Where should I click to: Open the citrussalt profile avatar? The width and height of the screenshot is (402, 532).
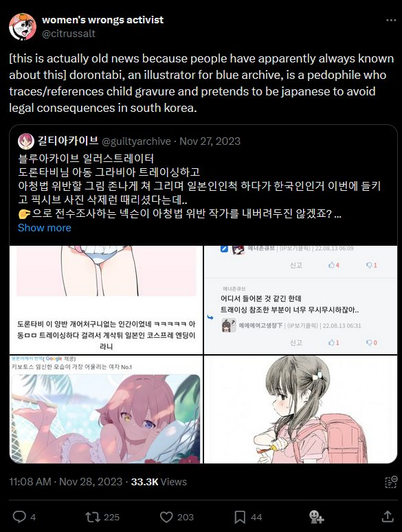point(23,27)
